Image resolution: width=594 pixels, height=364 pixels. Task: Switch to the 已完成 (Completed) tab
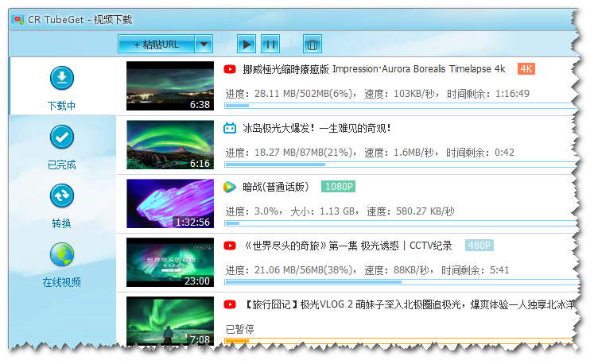[61, 146]
